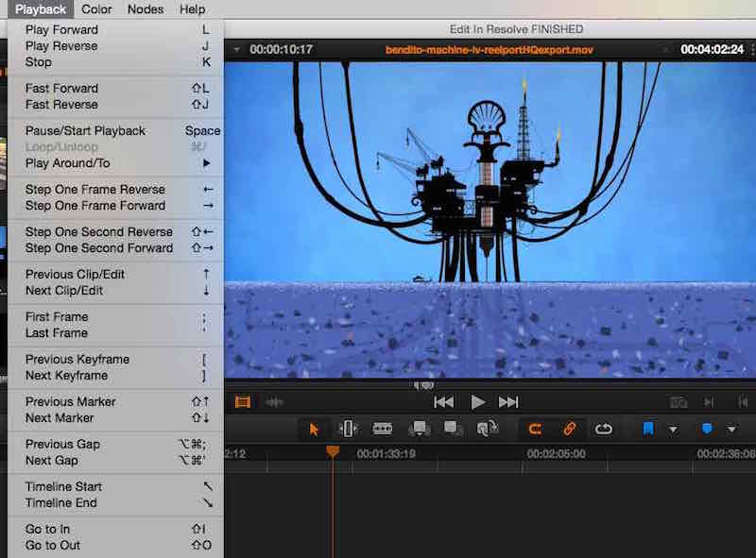This screenshot has width=756, height=558.
Task: Choose Next Clip/Edit menu item
Action: (x=115, y=291)
